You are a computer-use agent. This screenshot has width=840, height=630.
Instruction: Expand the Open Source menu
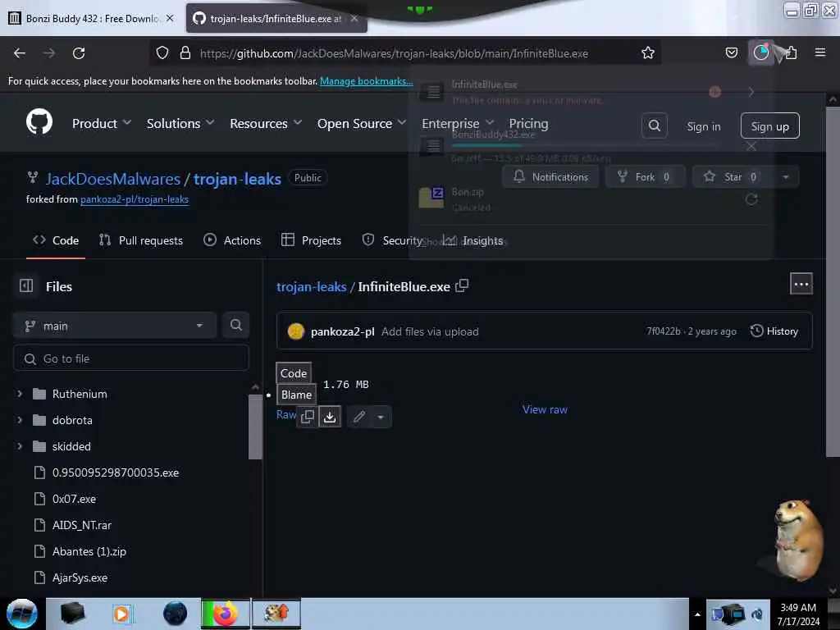point(362,124)
